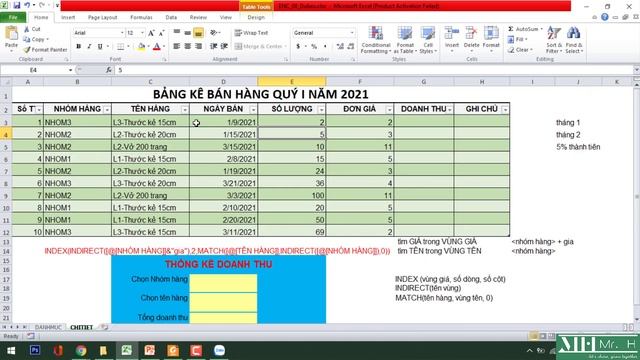
Task: Open filter dropdown for GHI CHÚ column
Action: pyautogui.click(x=505, y=109)
